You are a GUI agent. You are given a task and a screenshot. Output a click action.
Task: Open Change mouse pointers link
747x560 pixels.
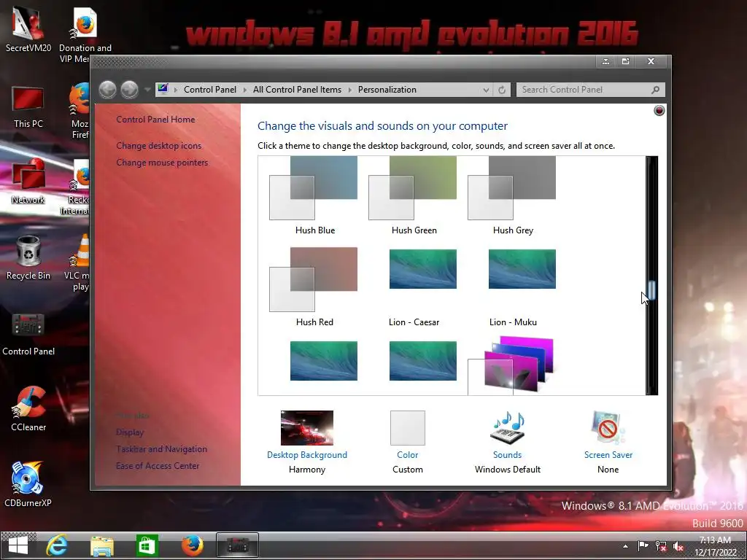162,163
